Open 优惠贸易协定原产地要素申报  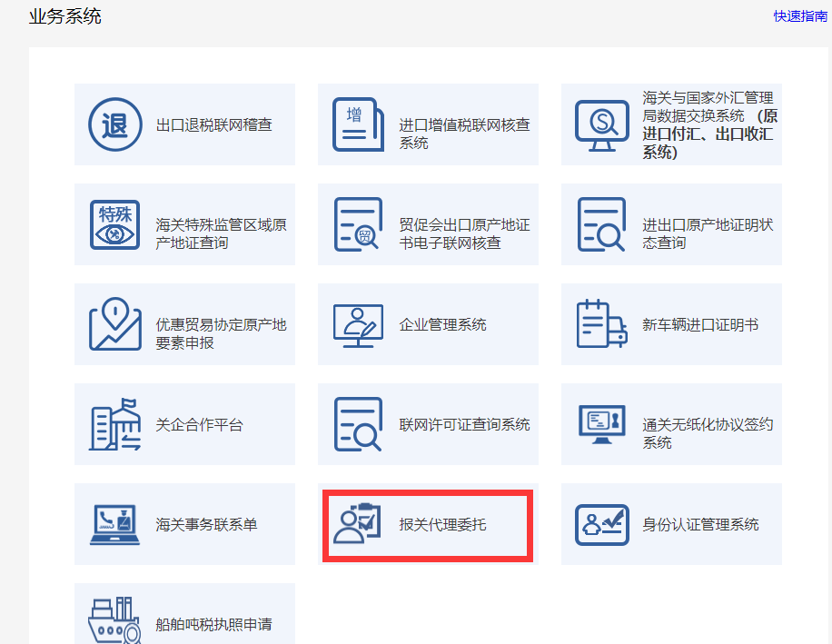tap(184, 324)
